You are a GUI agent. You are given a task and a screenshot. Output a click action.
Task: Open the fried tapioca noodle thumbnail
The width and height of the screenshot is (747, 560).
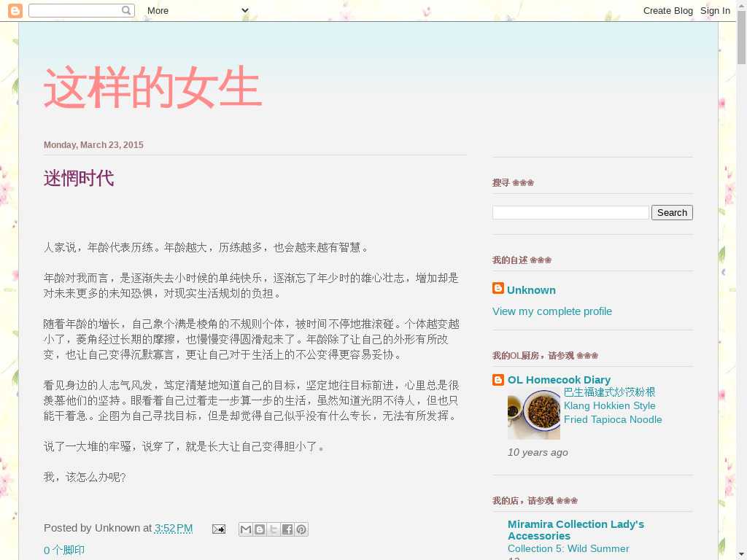click(x=533, y=414)
